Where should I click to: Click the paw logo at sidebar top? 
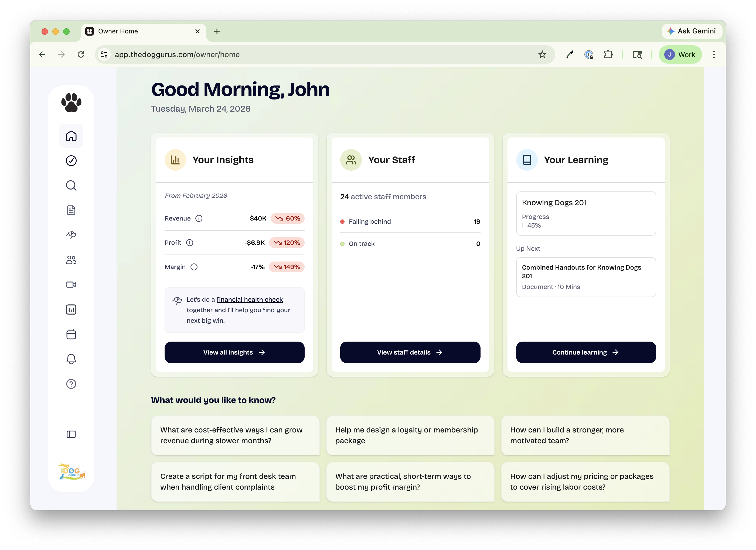click(71, 102)
